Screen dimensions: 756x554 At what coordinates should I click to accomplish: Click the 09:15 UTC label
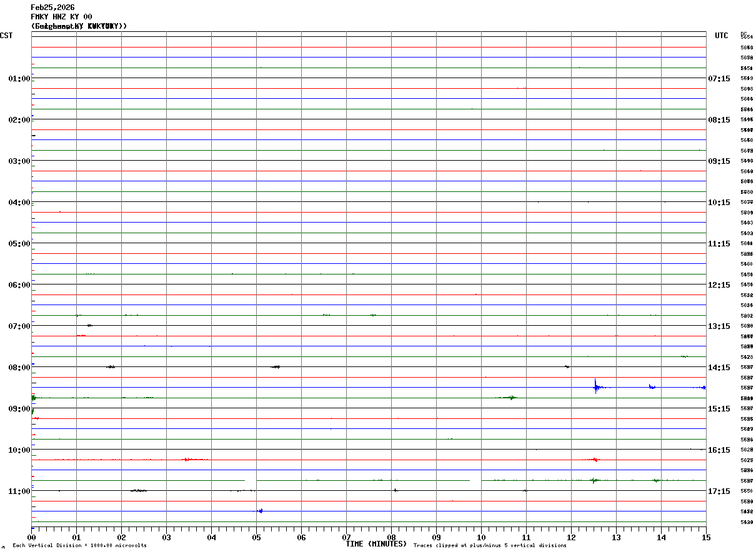[x=719, y=161]
